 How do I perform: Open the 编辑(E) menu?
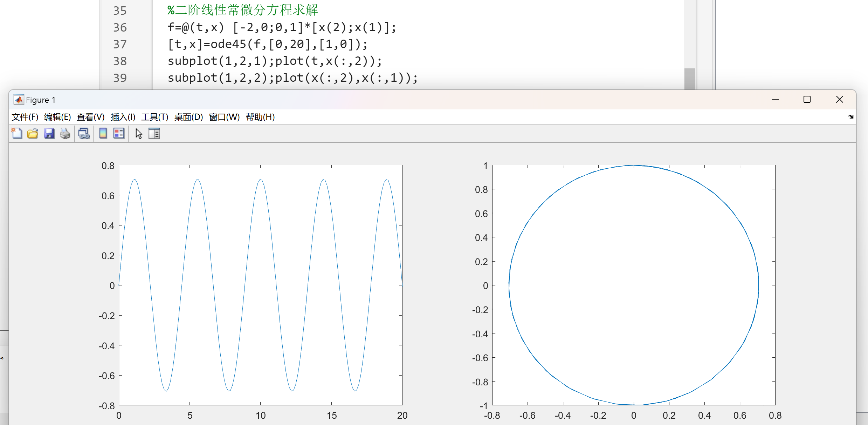[57, 117]
